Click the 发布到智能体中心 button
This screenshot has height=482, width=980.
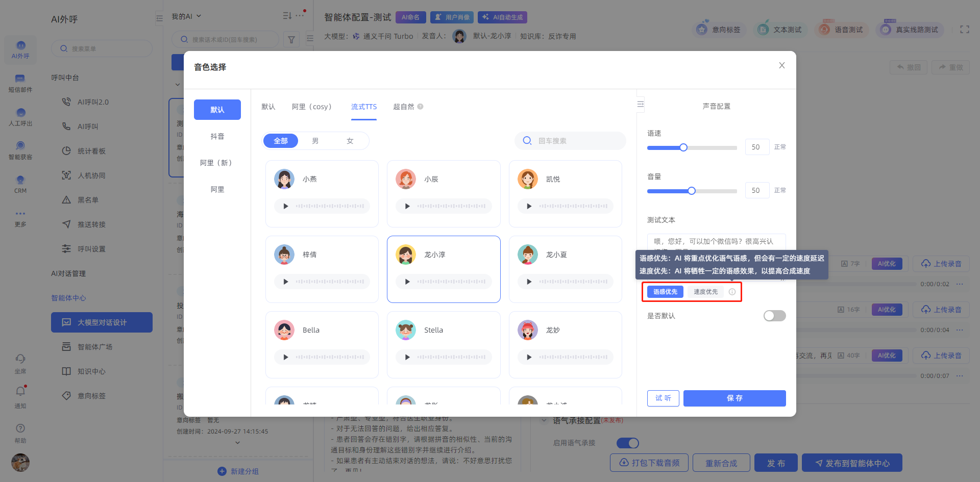point(852,463)
